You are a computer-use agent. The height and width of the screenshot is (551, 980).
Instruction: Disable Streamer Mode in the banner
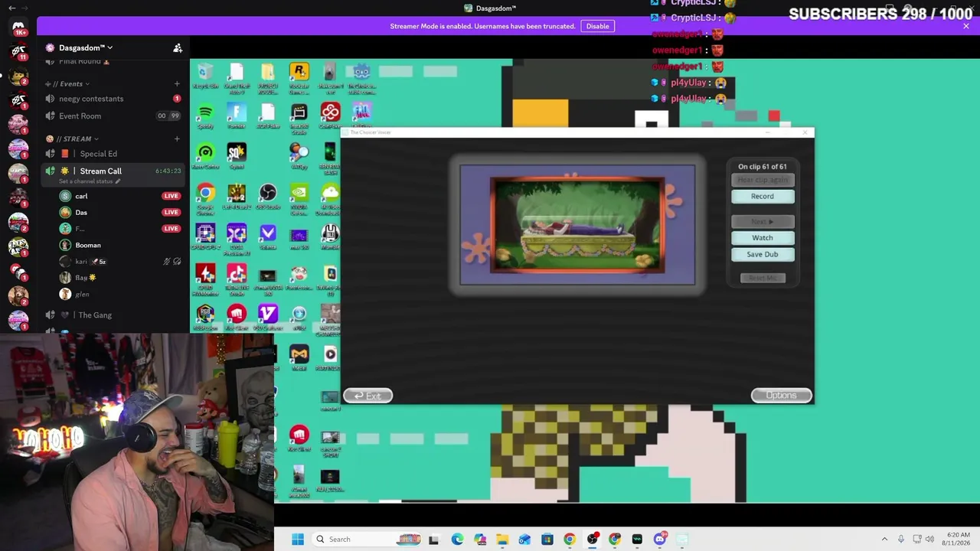(597, 26)
